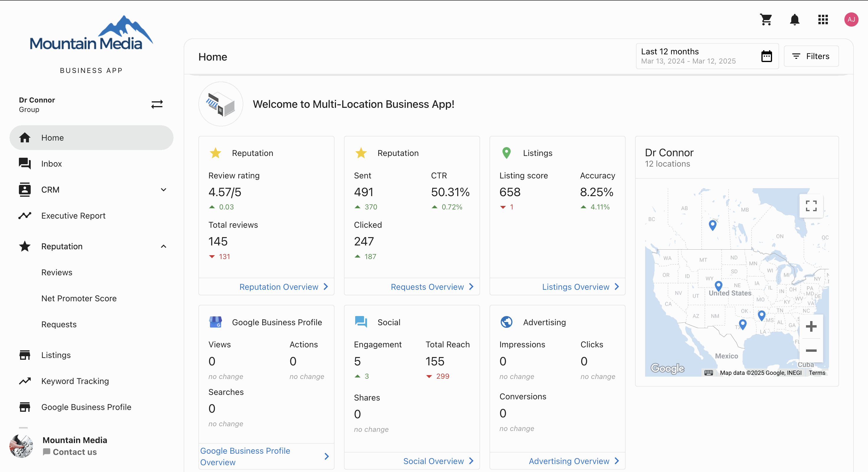The width and height of the screenshot is (868, 472).
Task: Zoom in on the map
Action: (x=811, y=326)
